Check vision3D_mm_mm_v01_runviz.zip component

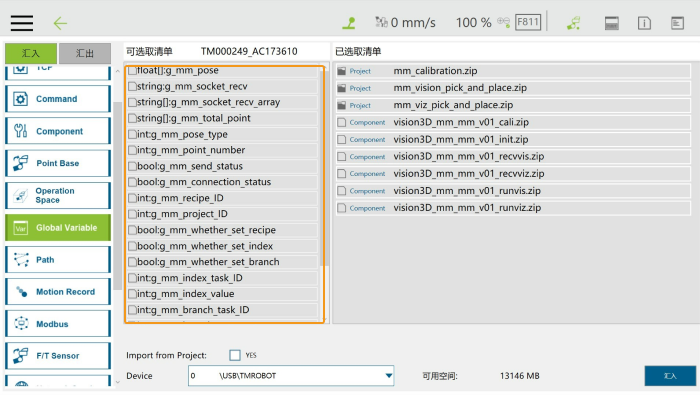(342, 208)
